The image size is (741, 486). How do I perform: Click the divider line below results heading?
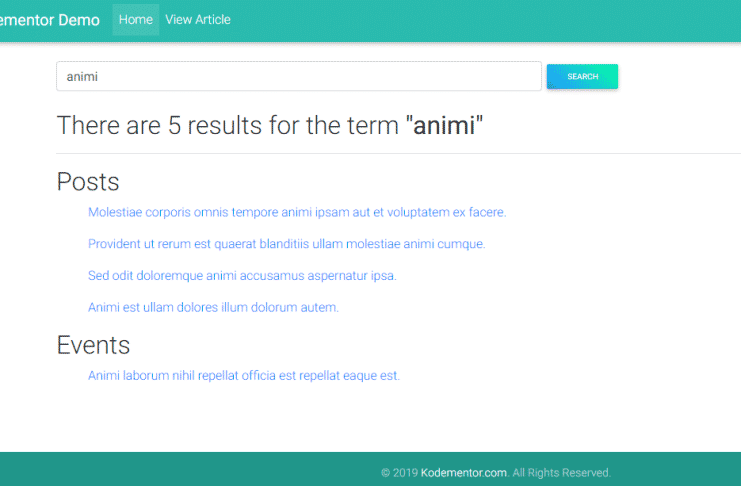[x=398, y=153]
